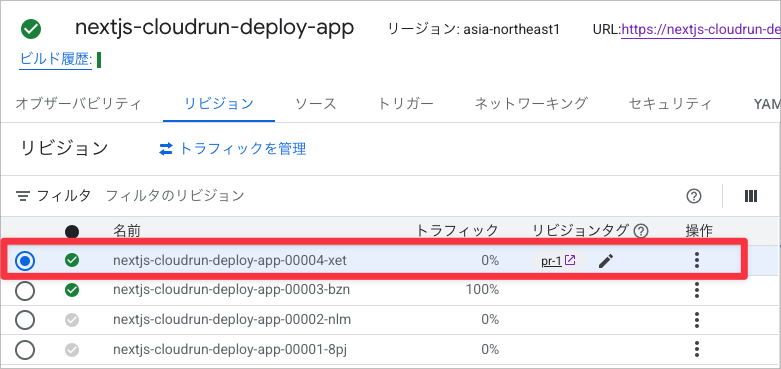This screenshot has width=781, height=369.
Task: Click green status check of 00003-bzn
Action: pos(72,289)
